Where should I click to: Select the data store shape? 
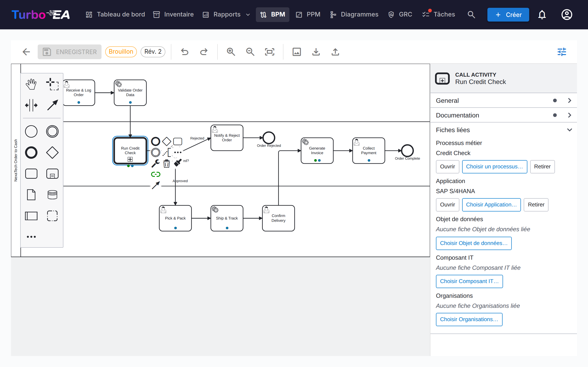(x=52, y=195)
